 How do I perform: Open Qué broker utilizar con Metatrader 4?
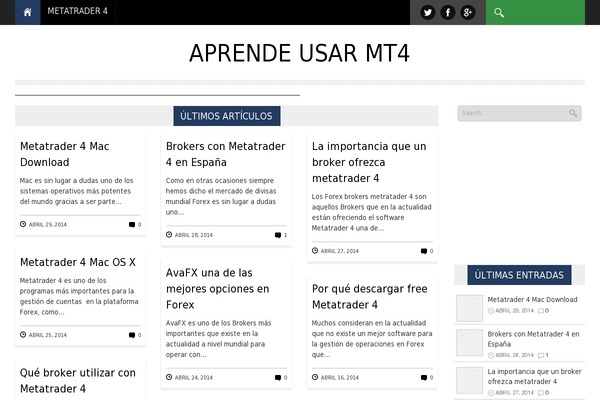click(x=78, y=381)
